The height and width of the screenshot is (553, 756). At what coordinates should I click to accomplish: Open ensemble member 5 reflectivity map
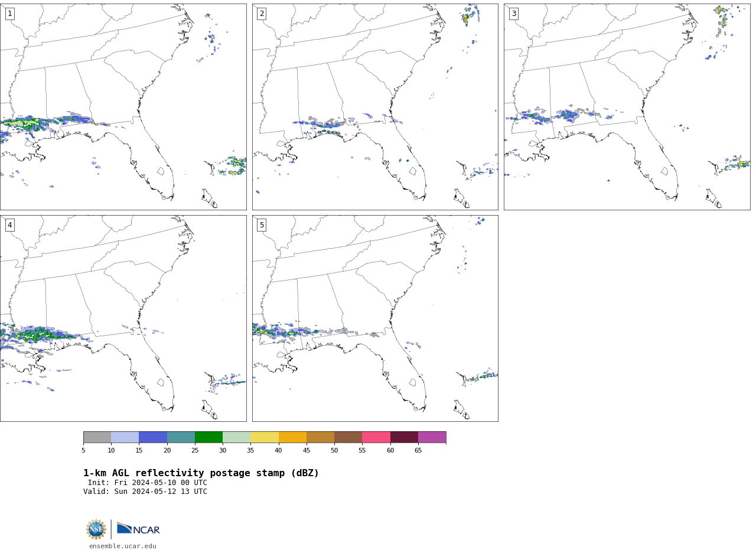[375, 318]
